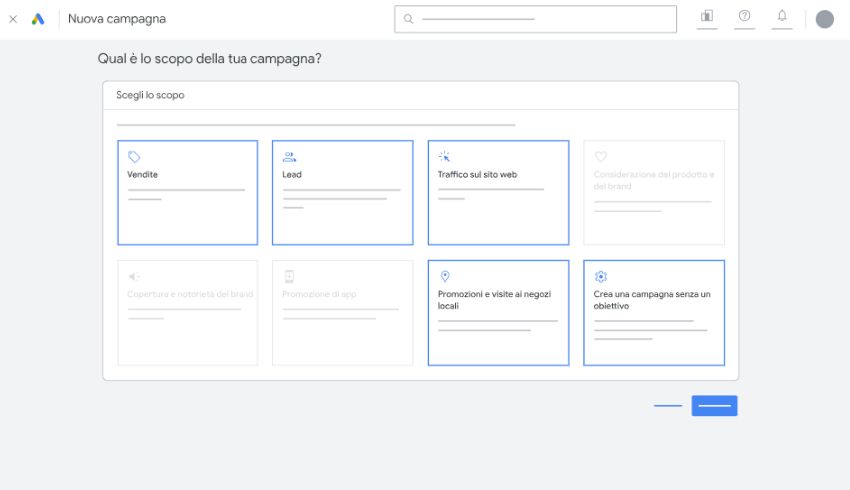This screenshot has height=490, width=850.
Task: Click the Lead people icon
Action: pyautogui.click(x=289, y=157)
